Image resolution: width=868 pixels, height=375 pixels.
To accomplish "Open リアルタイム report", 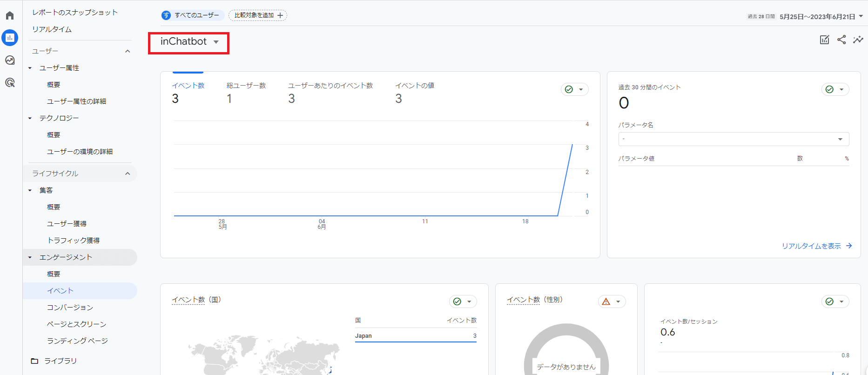I will point(52,29).
